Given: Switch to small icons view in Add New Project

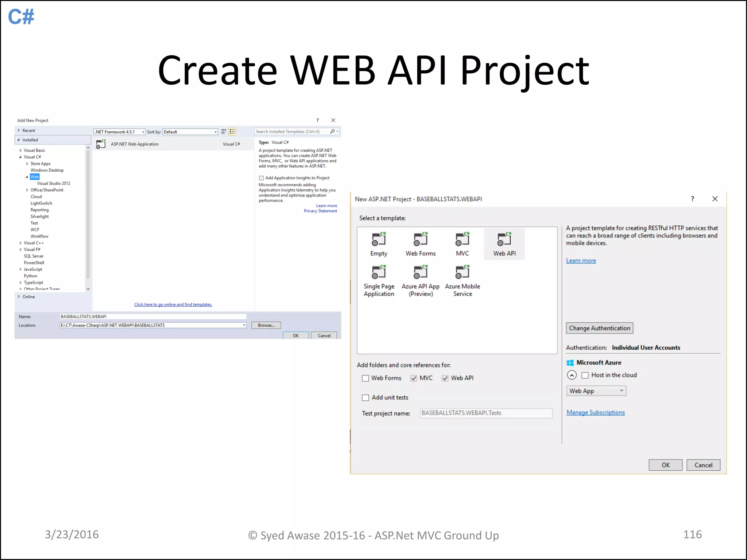Looking at the screenshot, I should coord(224,132).
